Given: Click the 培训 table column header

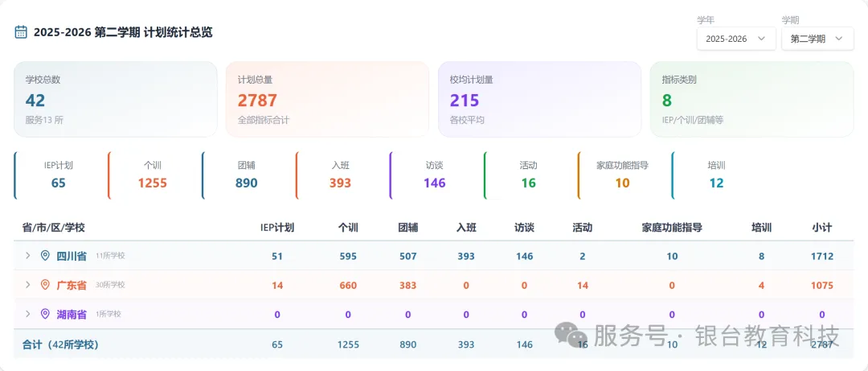Looking at the screenshot, I should pos(761,228).
